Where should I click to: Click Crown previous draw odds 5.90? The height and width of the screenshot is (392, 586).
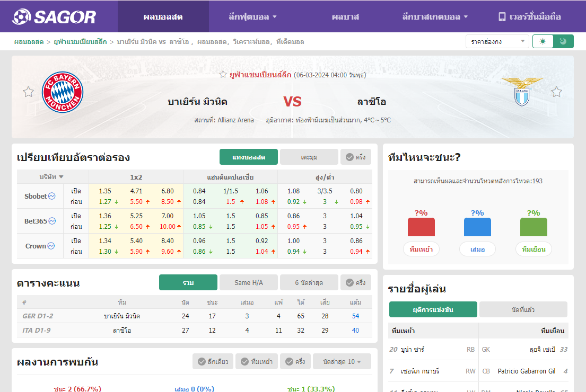136,252
